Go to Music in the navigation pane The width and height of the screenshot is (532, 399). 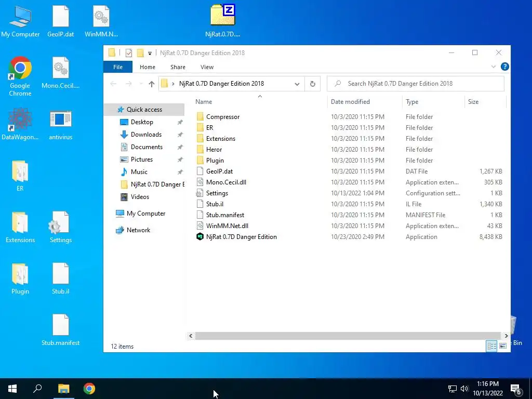(x=139, y=172)
